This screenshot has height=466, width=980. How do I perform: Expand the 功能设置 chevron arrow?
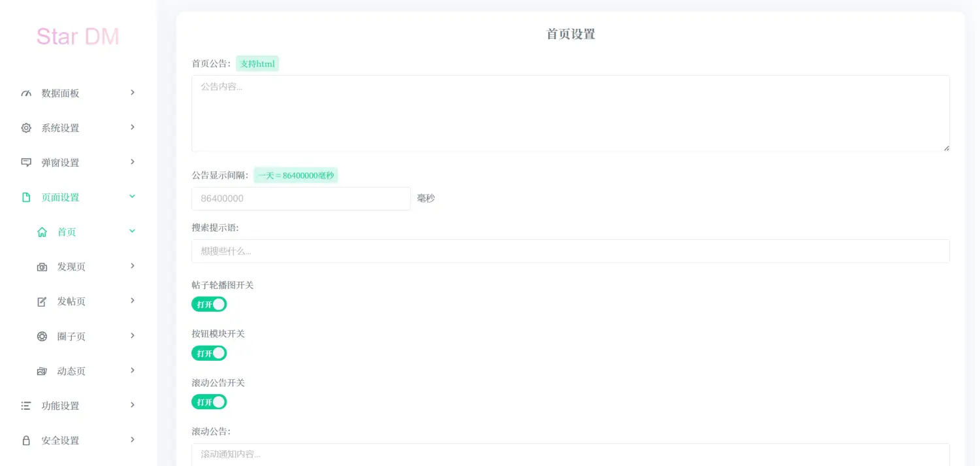(133, 405)
